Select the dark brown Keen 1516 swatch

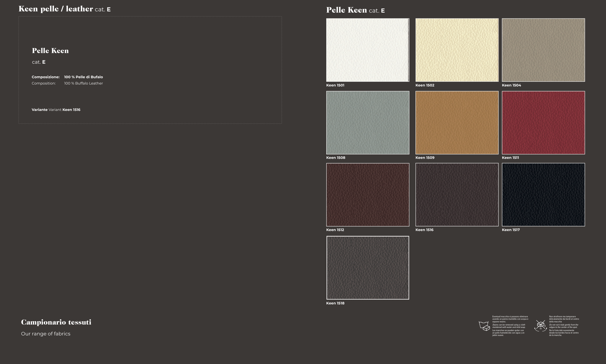[457, 195]
